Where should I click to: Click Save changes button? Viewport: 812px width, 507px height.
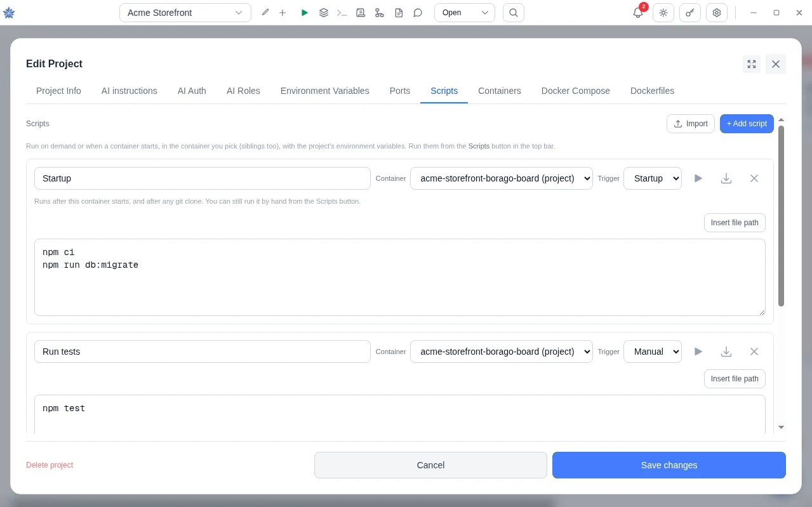(x=669, y=465)
